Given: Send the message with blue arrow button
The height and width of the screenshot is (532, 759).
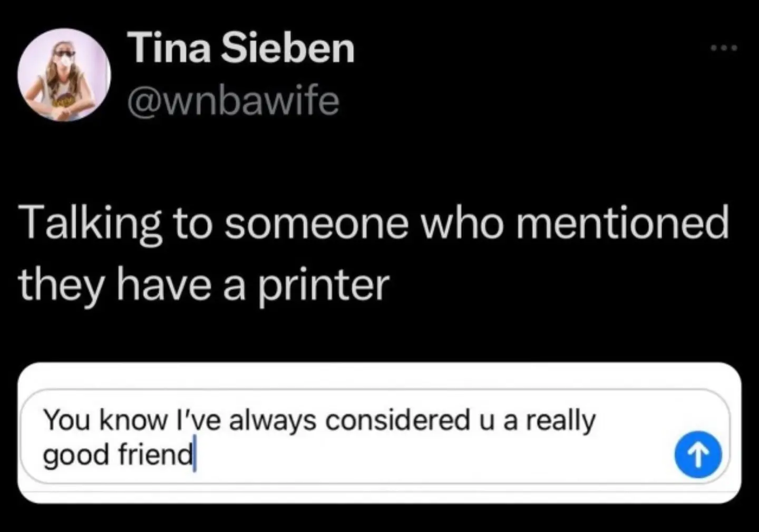Looking at the screenshot, I should coord(698,456).
